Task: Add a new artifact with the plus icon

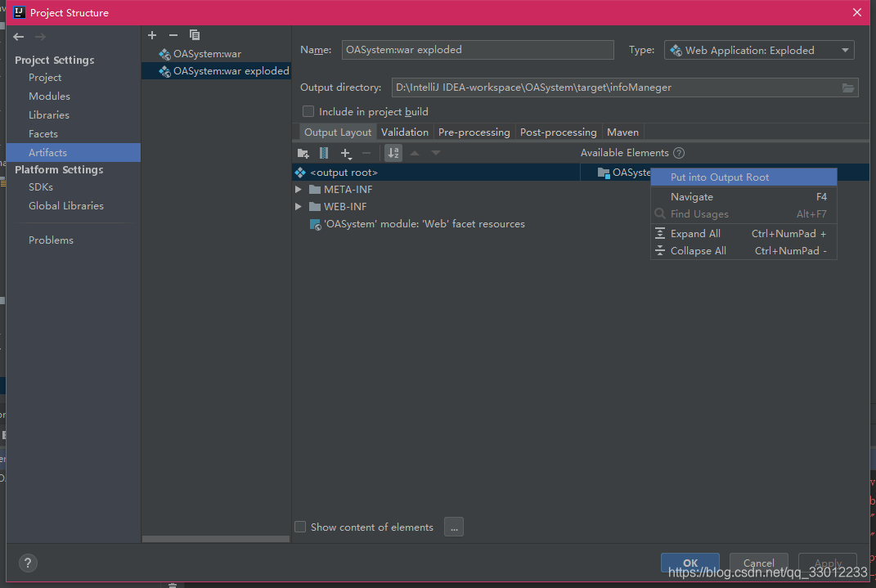Action: (152, 35)
